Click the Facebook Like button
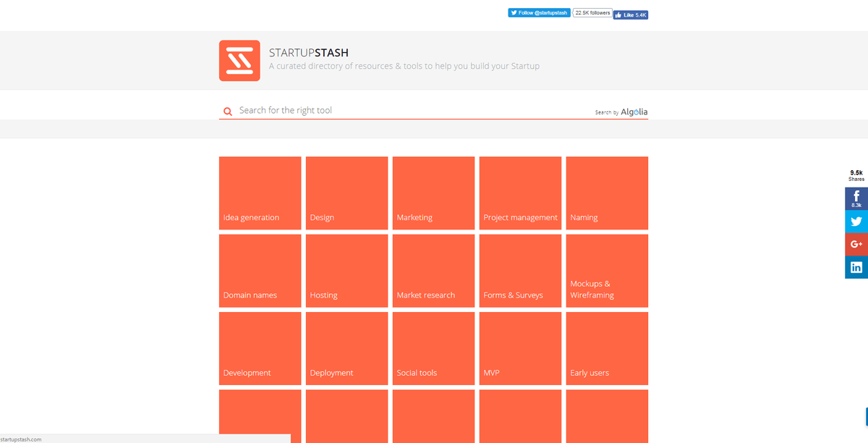 pos(631,14)
